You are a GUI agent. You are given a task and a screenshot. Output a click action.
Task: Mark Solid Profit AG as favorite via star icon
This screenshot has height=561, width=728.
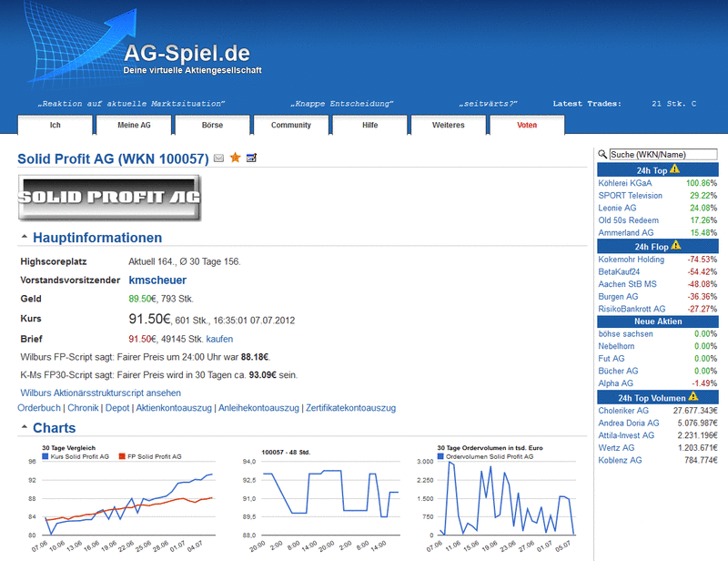(235, 158)
